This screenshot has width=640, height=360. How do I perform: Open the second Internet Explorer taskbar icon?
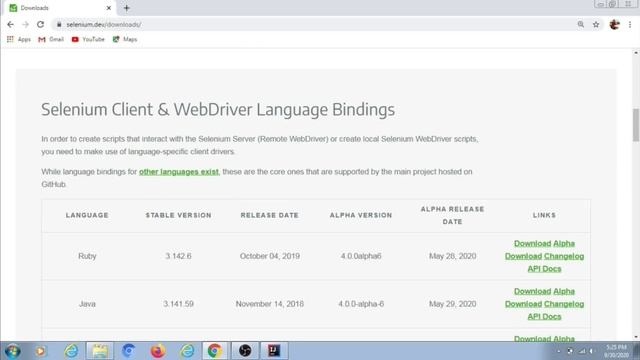coord(187,351)
